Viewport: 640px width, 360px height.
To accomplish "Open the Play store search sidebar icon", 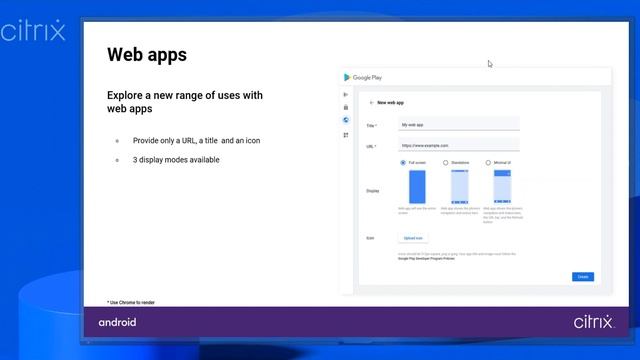I will tap(346, 95).
